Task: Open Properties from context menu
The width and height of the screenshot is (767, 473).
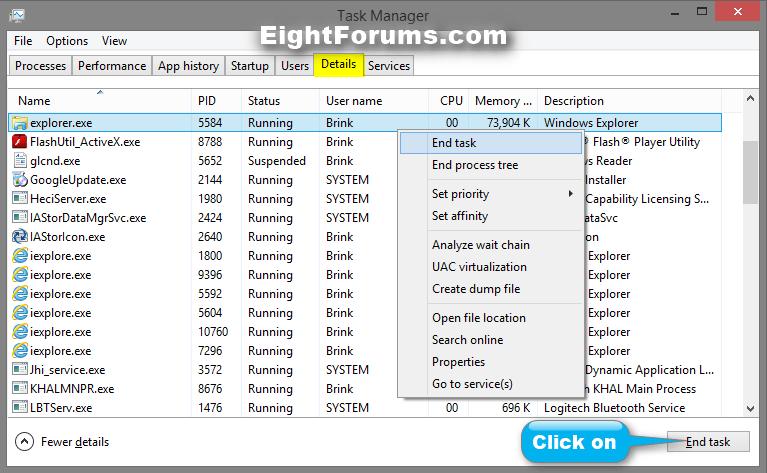Action: (x=491, y=361)
